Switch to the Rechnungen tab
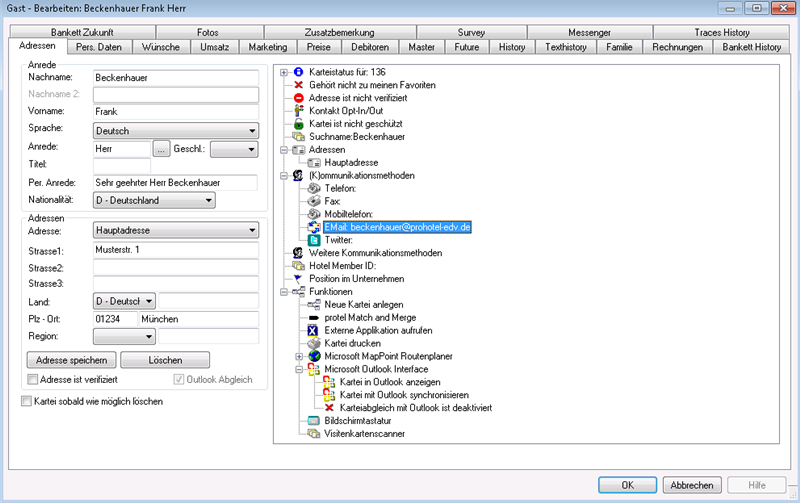800x503 pixels. point(678,47)
